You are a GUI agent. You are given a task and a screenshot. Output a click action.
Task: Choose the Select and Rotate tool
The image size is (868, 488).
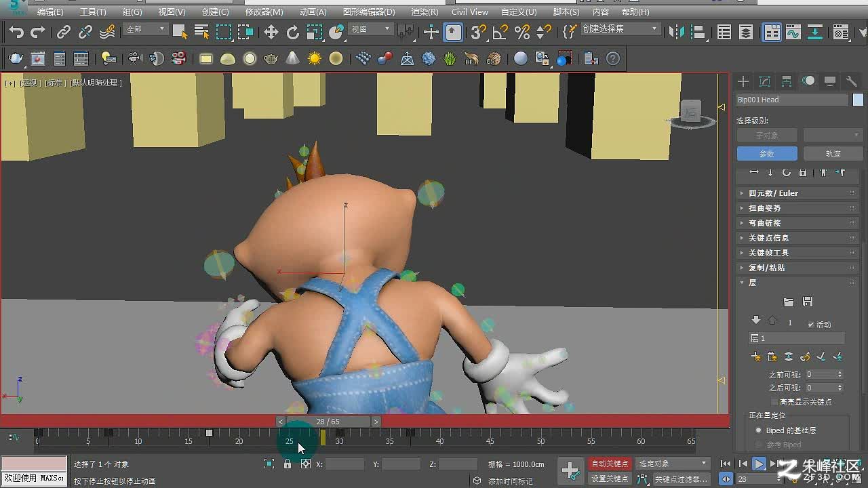pyautogui.click(x=293, y=32)
